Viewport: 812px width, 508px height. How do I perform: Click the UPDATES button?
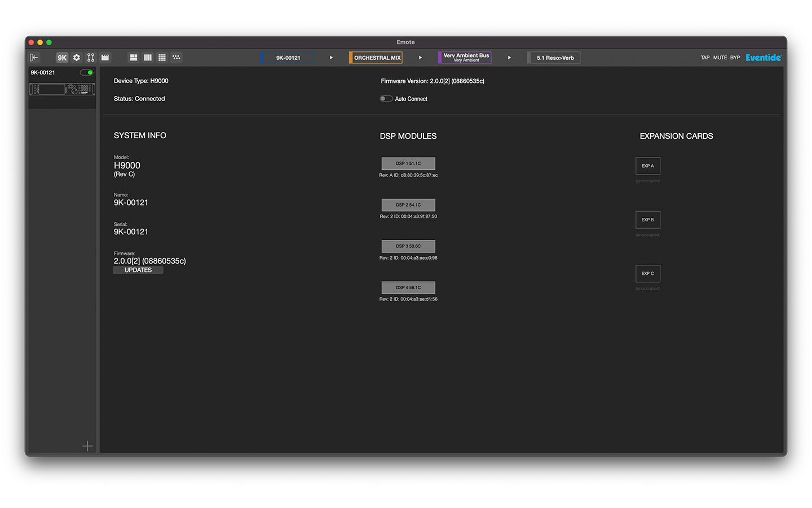(x=138, y=270)
